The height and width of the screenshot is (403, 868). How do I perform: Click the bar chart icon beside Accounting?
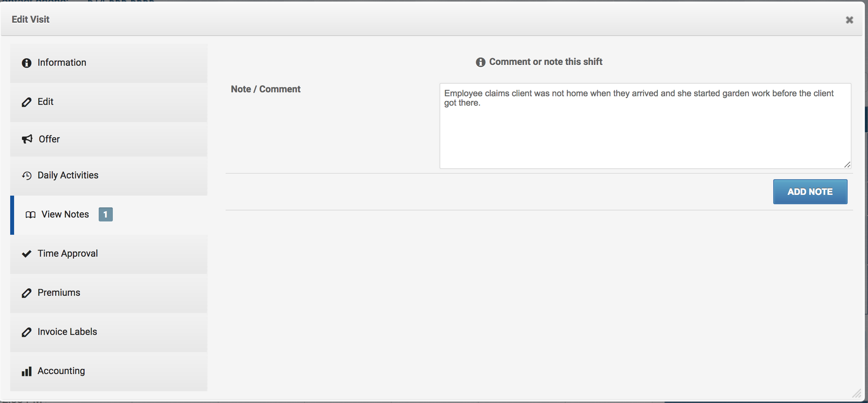coord(27,371)
